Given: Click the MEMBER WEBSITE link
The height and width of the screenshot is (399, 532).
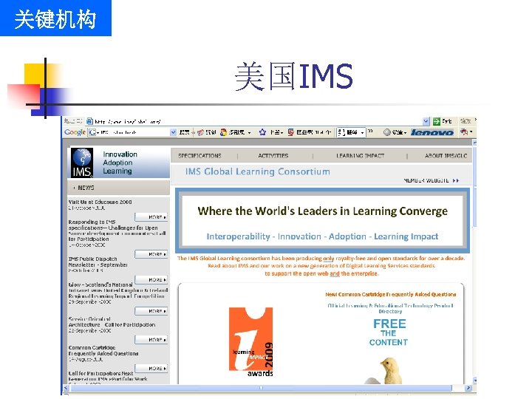Looking at the screenshot, I should click(432, 180).
